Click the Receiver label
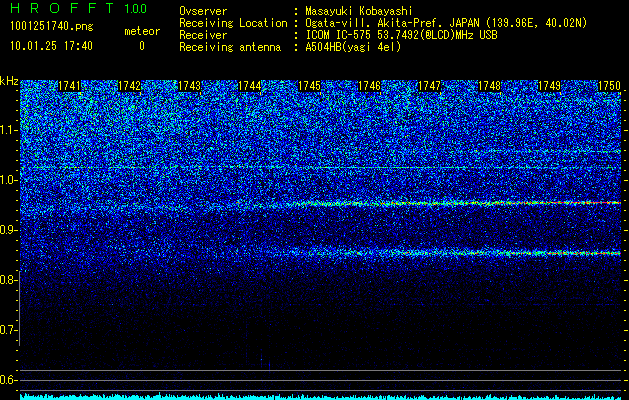The width and height of the screenshot is (629, 400). click(x=203, y=35)
